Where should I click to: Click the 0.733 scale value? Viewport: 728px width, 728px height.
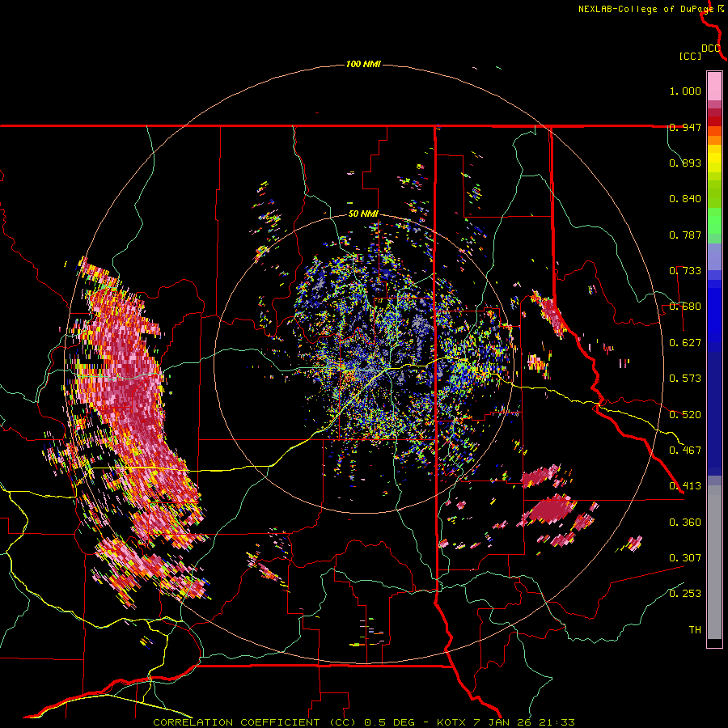coord(685,271)
